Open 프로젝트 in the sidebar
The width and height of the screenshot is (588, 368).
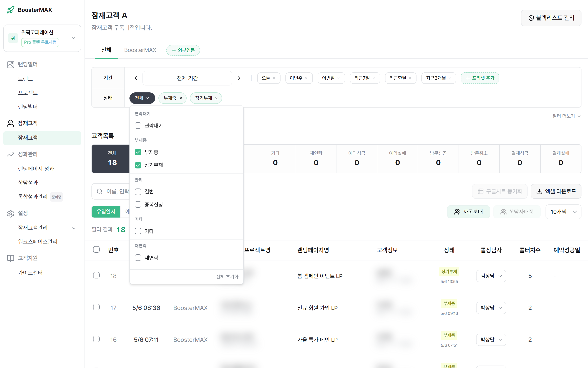28,93
